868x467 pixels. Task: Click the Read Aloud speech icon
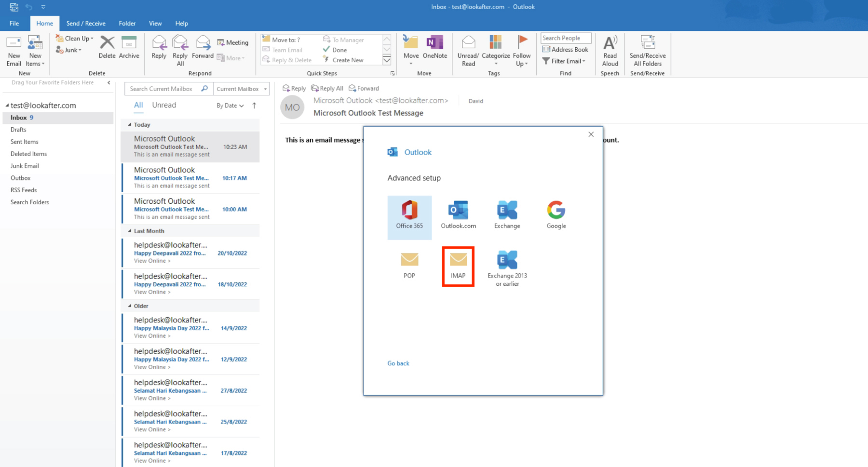pyautogui.click(x=610, y=51)
